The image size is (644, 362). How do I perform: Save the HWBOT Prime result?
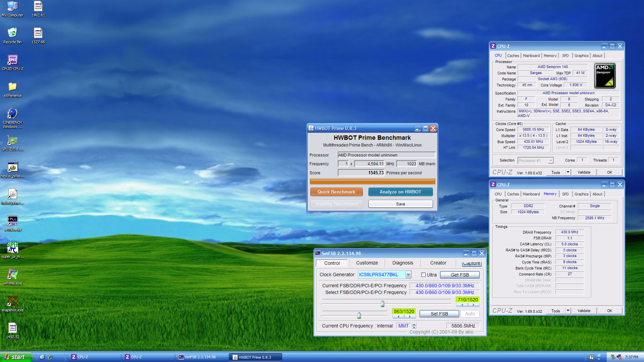click(x=400, y=204)
